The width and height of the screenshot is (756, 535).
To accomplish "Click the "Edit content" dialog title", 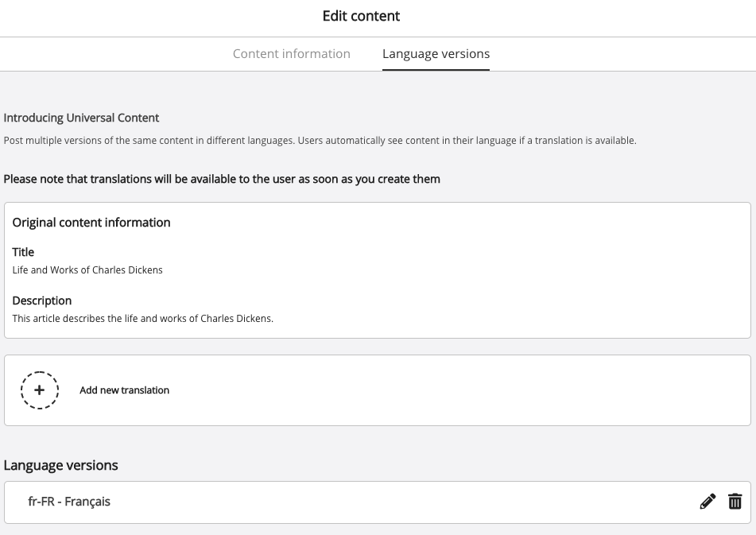I will (361, 16).
